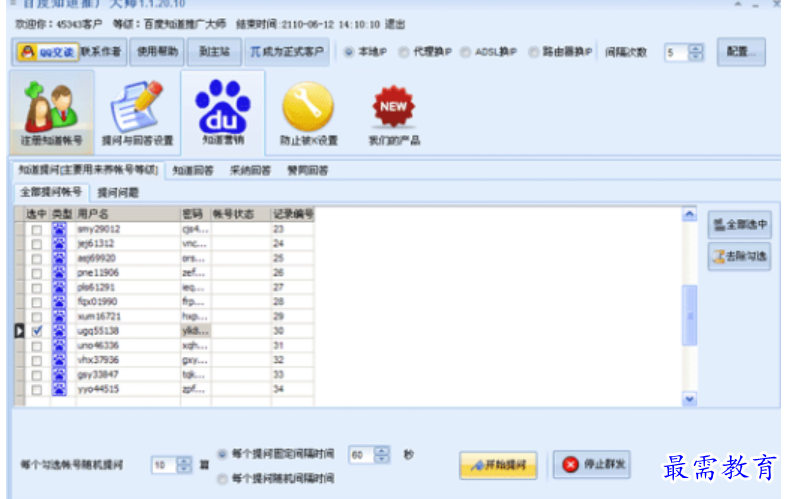Select the 代理换IP radio option
The width and height of the screenshot is (785, 499).
(404, 52)
